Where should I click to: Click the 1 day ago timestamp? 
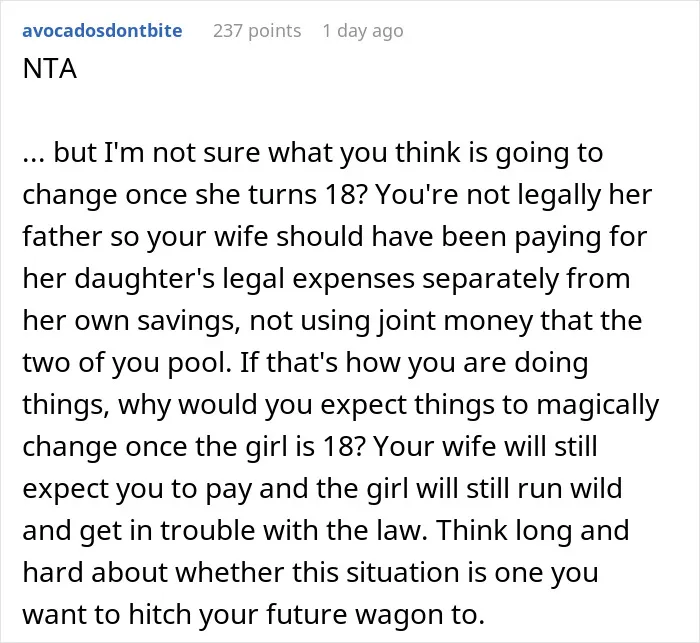click(x=363, y=31)
